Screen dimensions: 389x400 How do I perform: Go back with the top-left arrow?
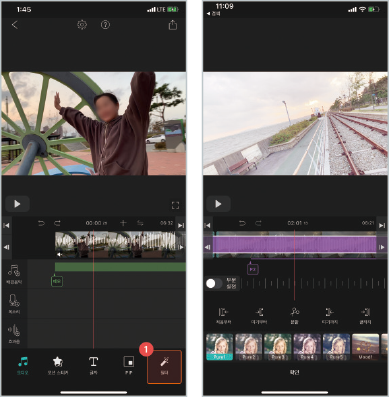[14, 25]
